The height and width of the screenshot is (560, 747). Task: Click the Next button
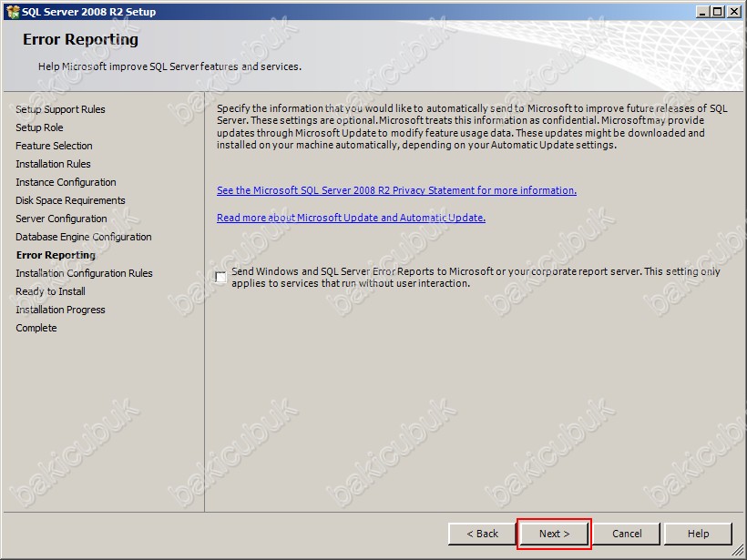pyautogui.click(x=554, y=534)
